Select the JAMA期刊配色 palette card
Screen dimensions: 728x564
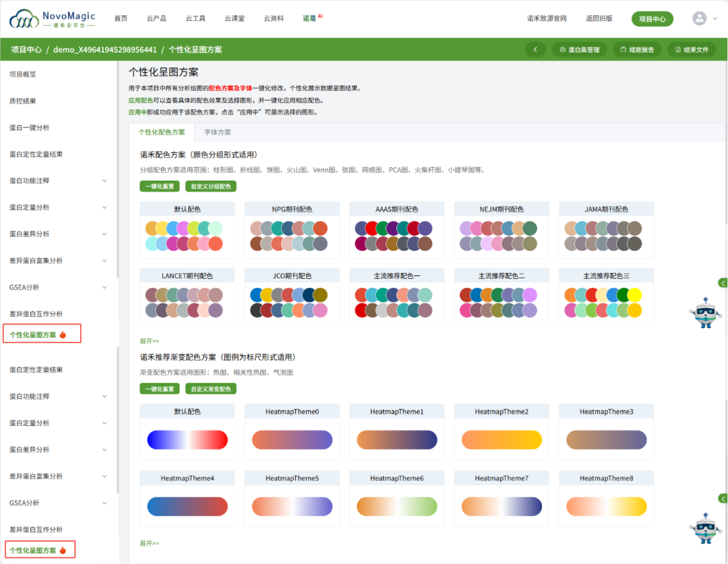point(607,230)
